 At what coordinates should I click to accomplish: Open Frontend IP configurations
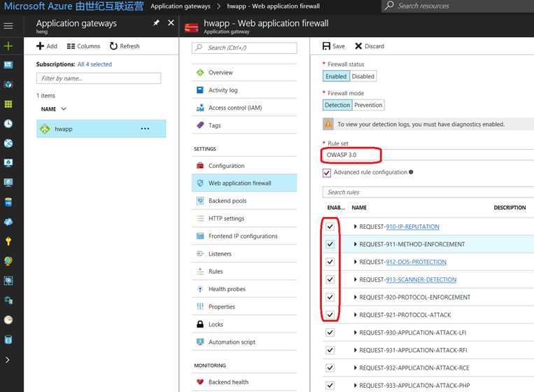(x=244, y=236)
